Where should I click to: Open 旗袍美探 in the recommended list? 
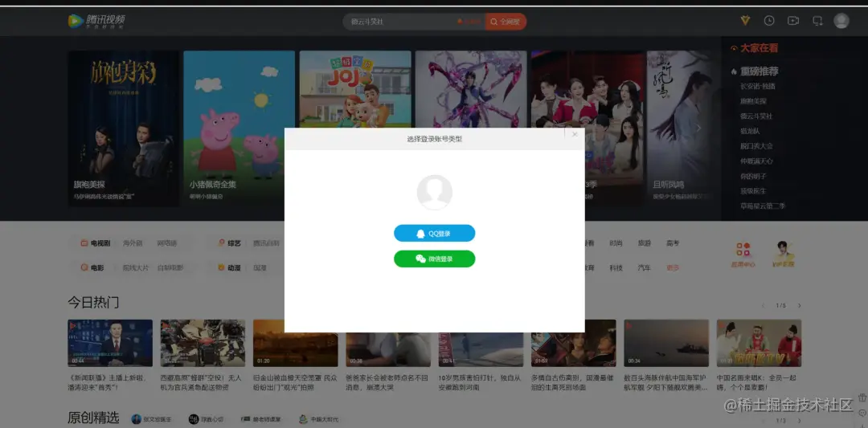(753, 101)
